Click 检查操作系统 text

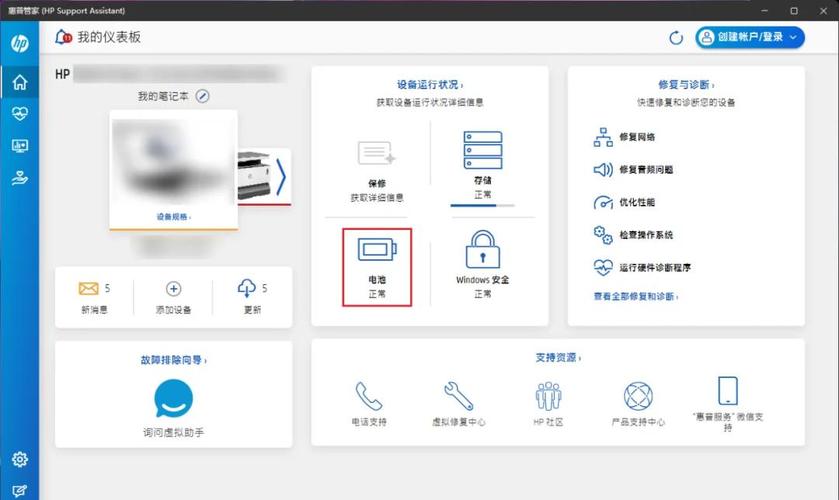pos(646,235)
